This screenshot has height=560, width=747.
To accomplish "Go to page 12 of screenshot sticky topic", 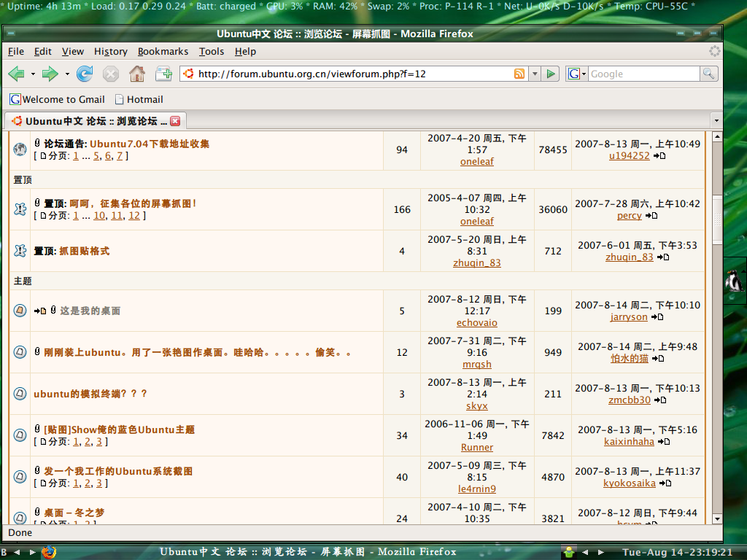I will tap(134, 216).
